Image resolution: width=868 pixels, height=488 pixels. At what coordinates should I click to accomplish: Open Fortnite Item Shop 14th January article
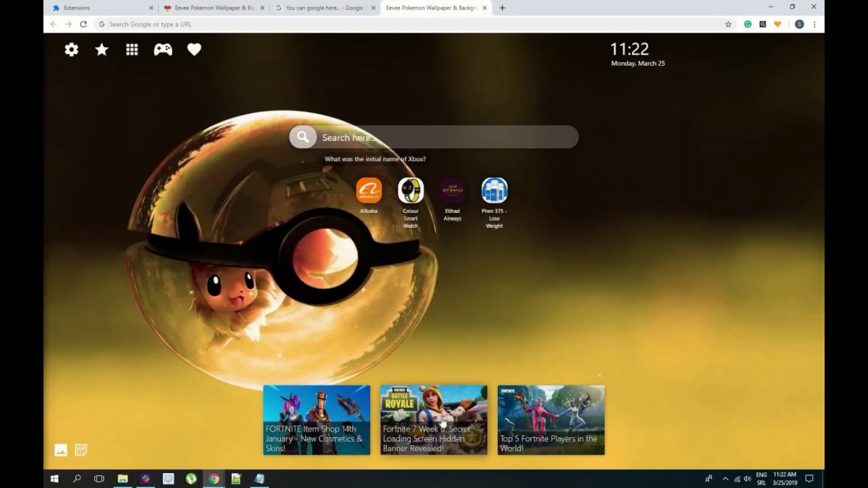coord(317,420)
